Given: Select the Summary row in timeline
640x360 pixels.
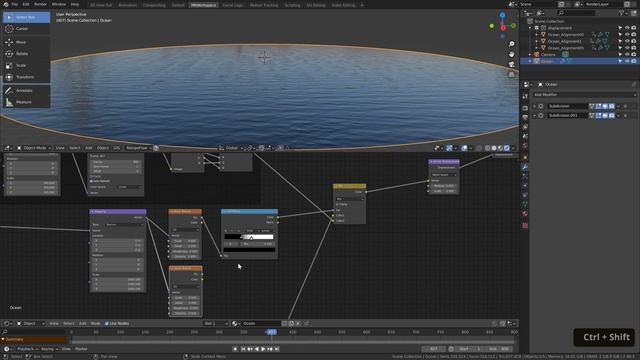Looking at the screenshot, I should tap(33, 339).
